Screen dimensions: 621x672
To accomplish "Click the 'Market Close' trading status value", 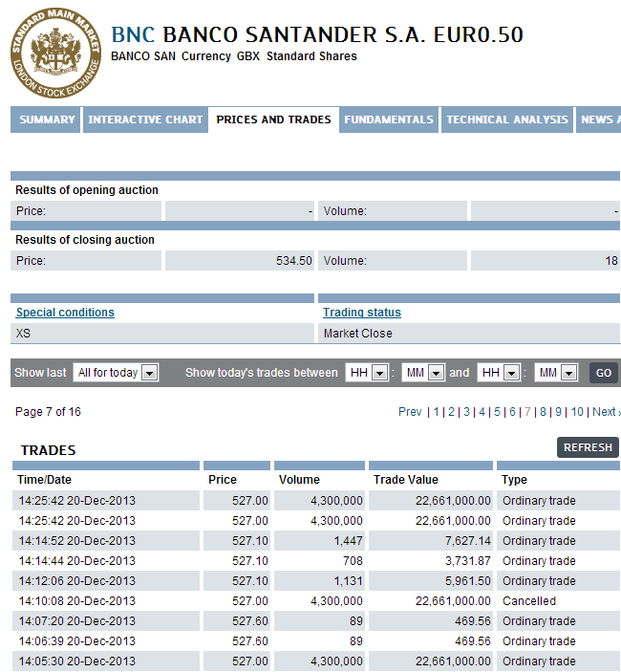I will click(x=358, y=334).
